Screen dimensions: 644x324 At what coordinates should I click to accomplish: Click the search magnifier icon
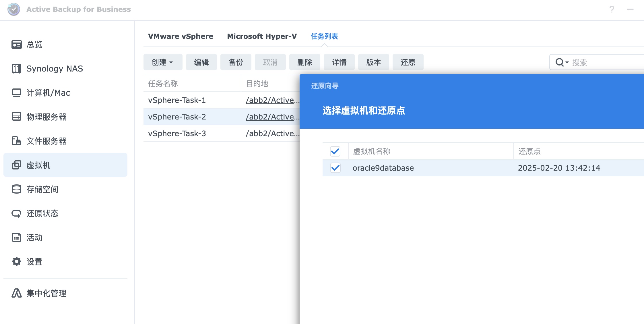point(560,62)
